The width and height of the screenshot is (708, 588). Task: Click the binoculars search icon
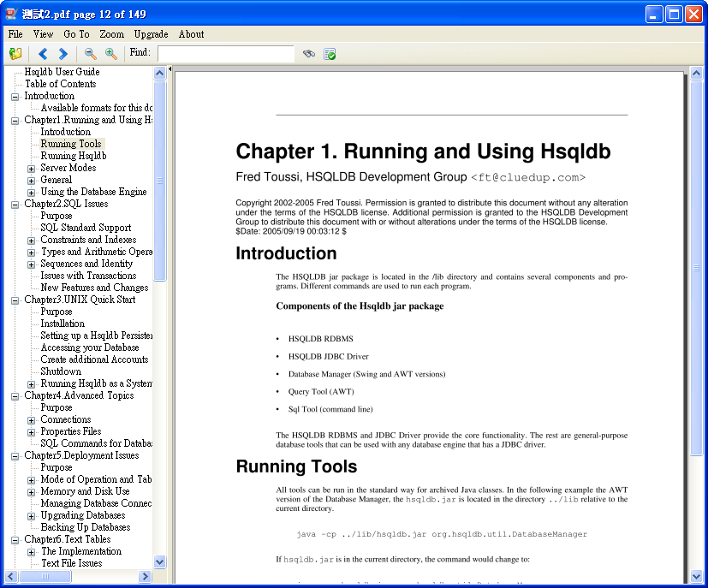tap(308, 53)
